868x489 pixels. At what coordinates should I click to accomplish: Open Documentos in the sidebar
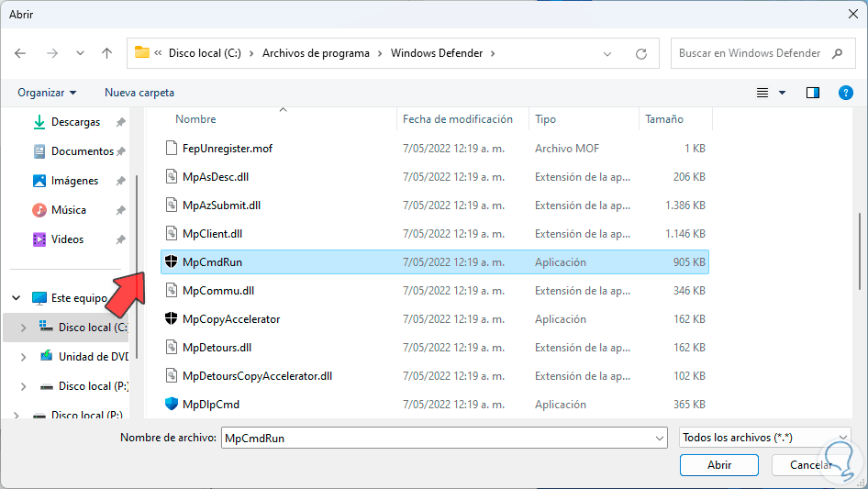point(83,151)
